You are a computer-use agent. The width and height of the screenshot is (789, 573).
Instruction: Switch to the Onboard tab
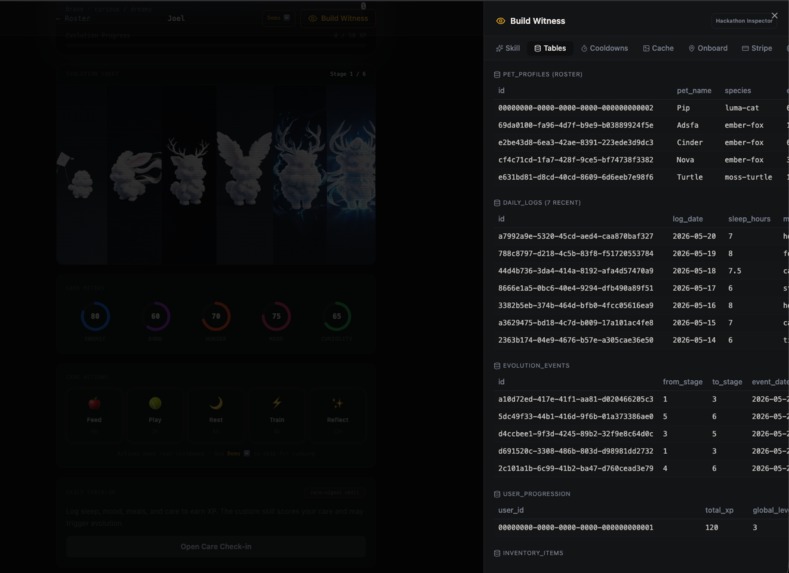708,48
